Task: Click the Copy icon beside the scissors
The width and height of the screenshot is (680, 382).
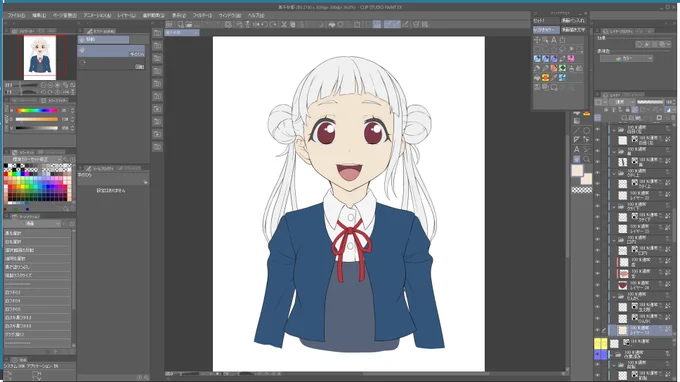Action: [x=293, y=24]
